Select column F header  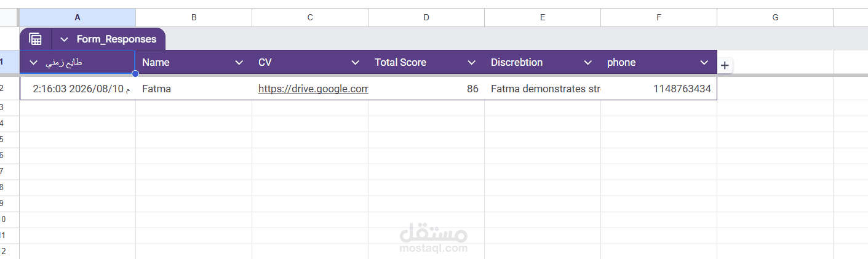point(659,18)
